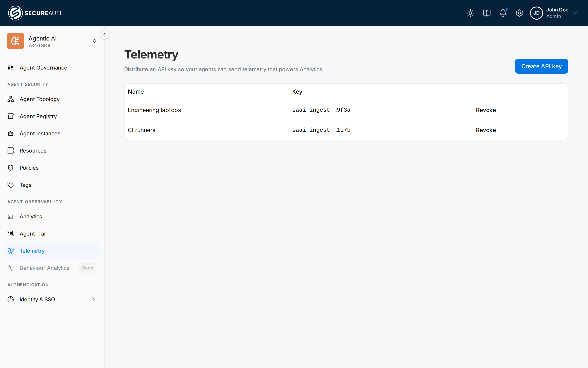Select the CI runners name cell

(x=141, y=130)
